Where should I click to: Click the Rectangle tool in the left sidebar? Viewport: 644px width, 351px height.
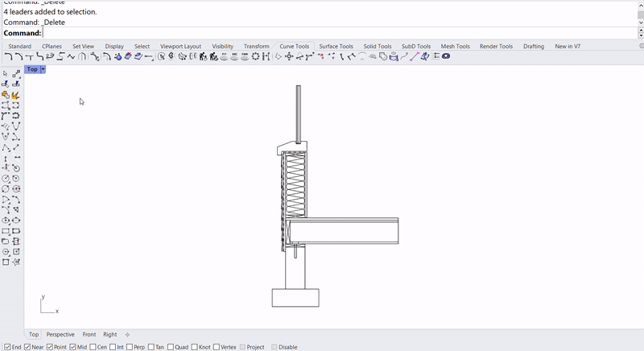(6, 231)
